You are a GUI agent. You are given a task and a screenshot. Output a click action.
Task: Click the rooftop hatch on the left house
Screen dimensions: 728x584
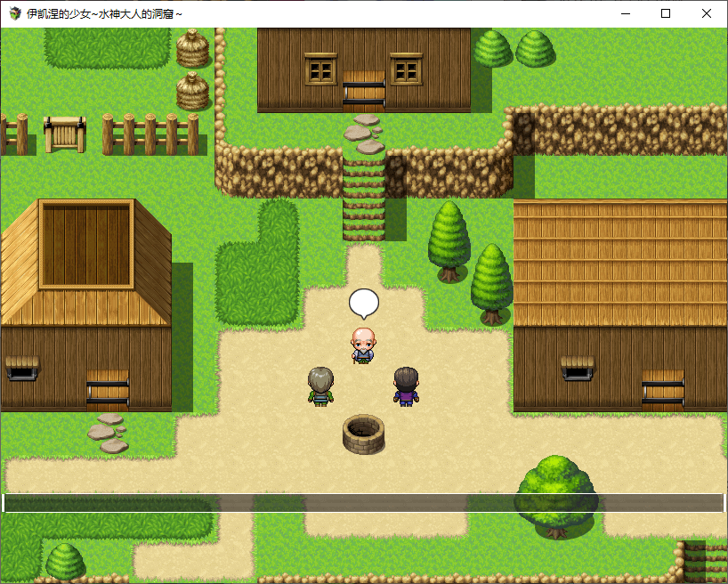click(x=86, y=243)
